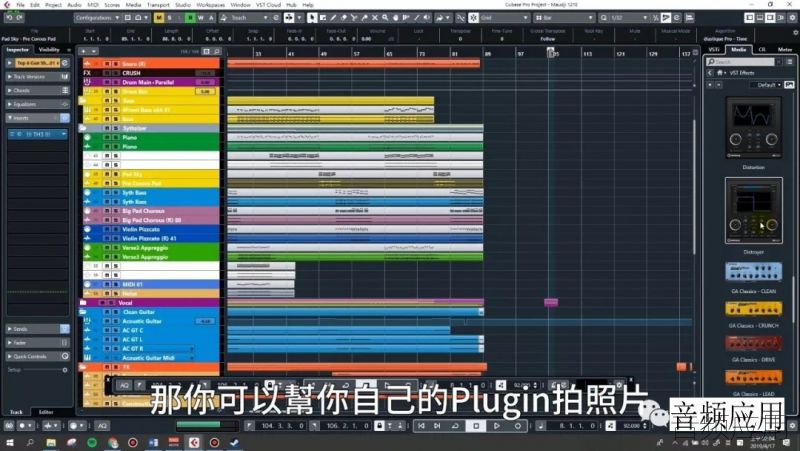800x451 pixels.
Task: Toggle global Solo state S button
Action: (169, 17)
